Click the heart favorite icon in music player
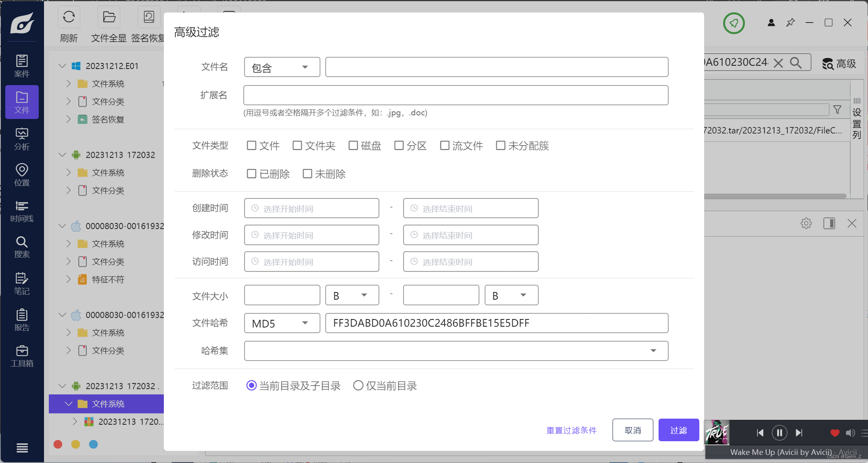This screenshot has height=463, width=868. [835, 433]
